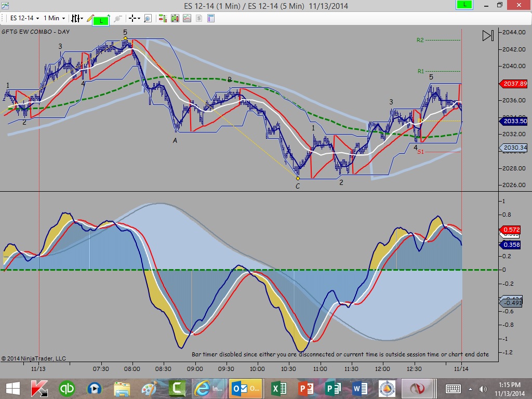Viewport: 532px width, 399px height.
Task: Click the 11/14 date axis label
Action: (x=461, y=369)
